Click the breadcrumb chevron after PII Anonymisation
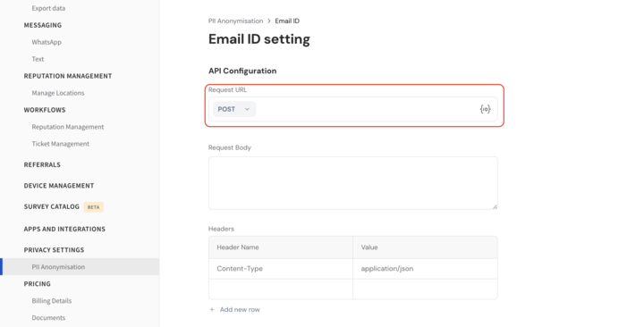The height and width of the screenshot is (327, 644). coord(269,21)
